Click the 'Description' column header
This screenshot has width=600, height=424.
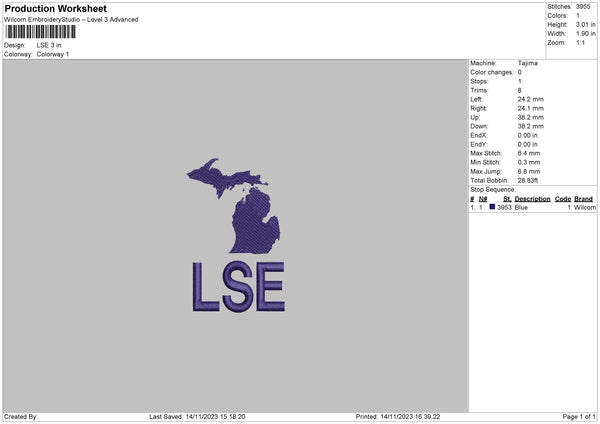pos(532,199)
